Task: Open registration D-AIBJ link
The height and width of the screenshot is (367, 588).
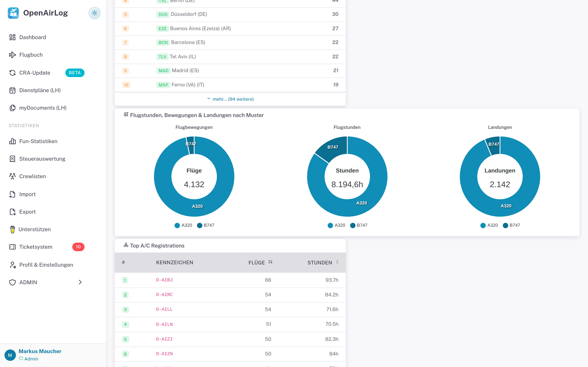Action: click(x=164, y=280)
